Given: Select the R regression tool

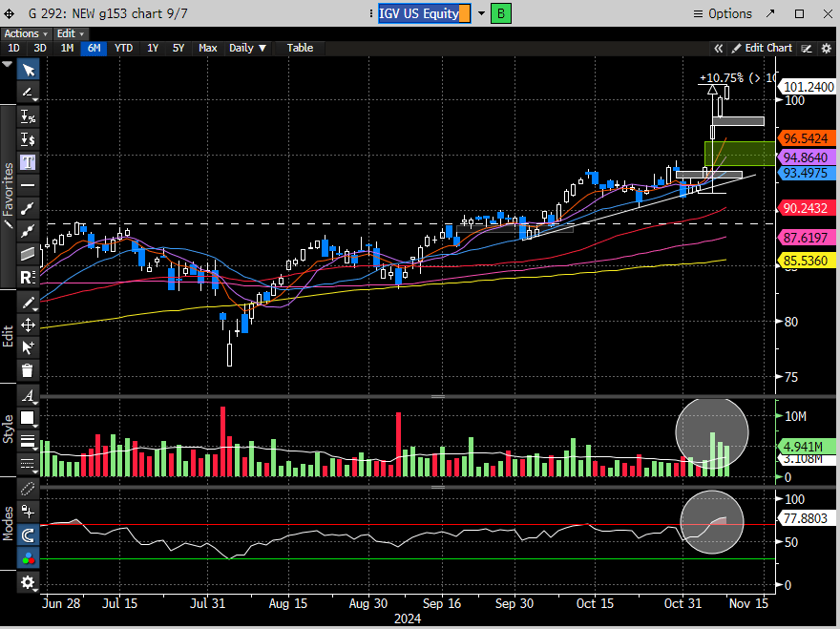Looking at the screenshot, I should [28, 277].
